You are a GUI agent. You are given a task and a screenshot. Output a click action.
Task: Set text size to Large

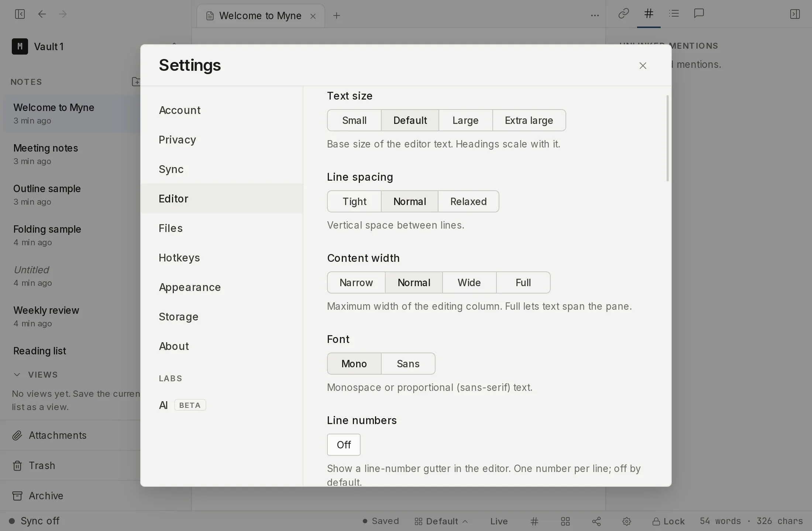click(x=465, y=120)
